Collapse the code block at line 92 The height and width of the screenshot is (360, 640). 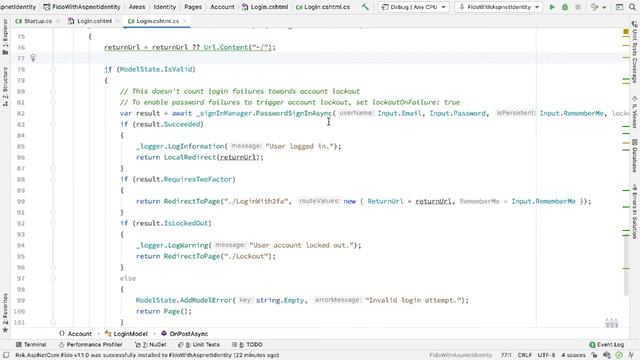click(x=53, y=223)
